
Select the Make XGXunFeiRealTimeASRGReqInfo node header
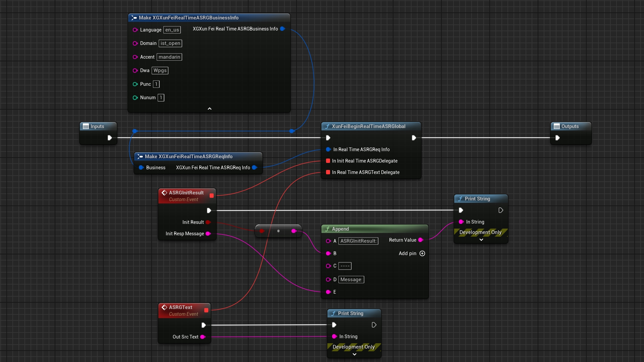click(x=189, y=157)
